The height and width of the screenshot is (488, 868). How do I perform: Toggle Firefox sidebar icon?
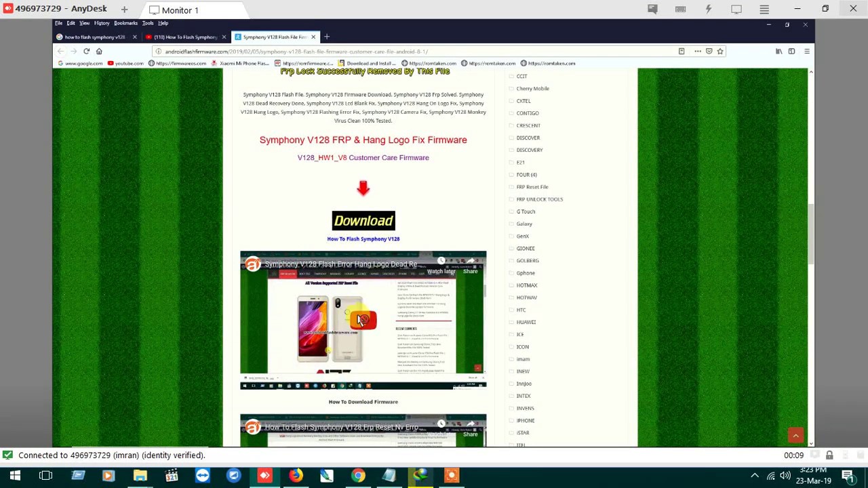tap(791, 52)
